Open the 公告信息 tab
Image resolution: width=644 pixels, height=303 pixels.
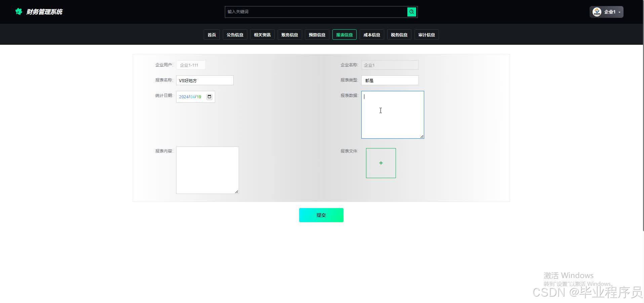click(x=235, y=35)
